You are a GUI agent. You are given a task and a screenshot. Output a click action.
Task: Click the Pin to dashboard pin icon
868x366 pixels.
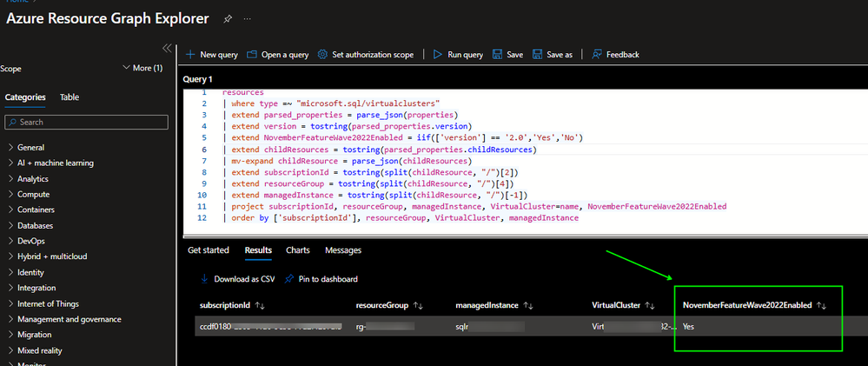[x=288, y=278]
